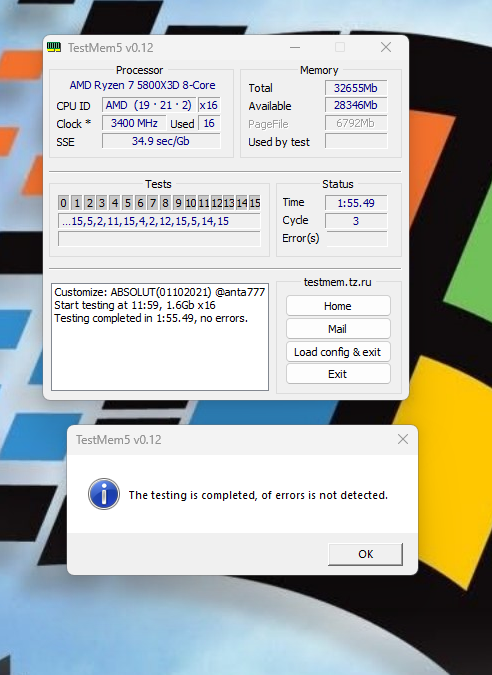Select test box 7
This screenshot has height=675, width=492.
[x=153, y=203]
